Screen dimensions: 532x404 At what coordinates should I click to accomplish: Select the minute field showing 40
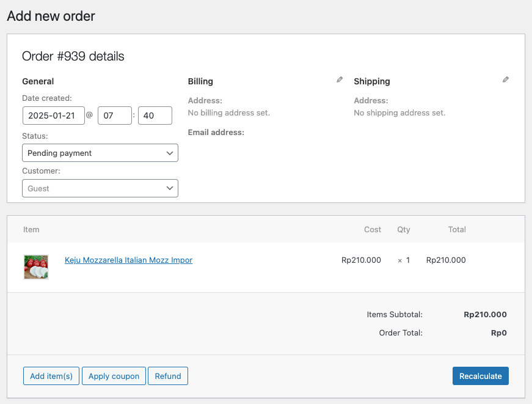point(155,116)
